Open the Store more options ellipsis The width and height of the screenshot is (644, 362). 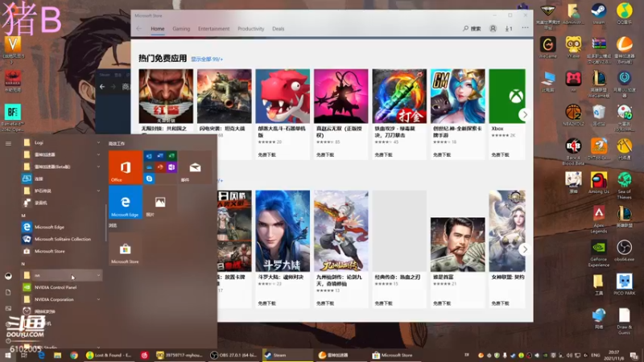click(525, 28)
